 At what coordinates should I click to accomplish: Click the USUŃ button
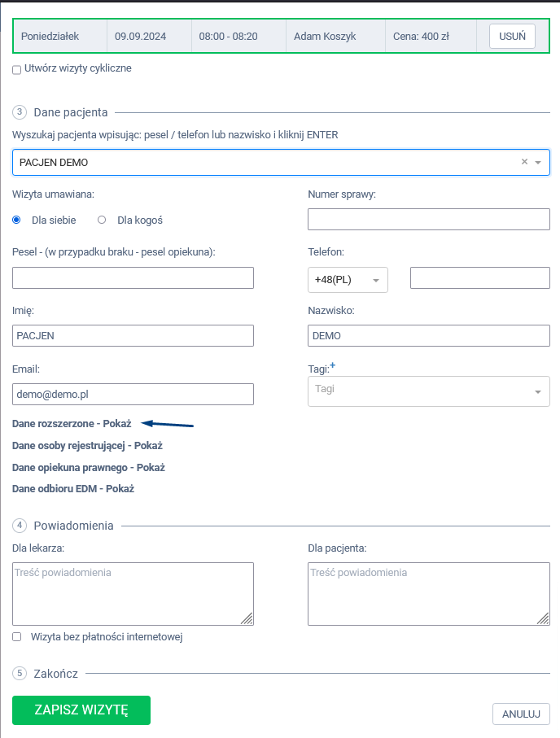coord(512,37)
